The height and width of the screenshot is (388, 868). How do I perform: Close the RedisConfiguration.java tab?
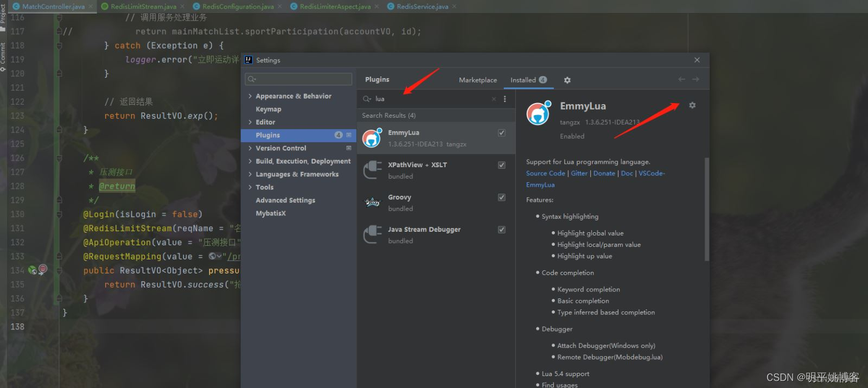click(x=280, y=7)
